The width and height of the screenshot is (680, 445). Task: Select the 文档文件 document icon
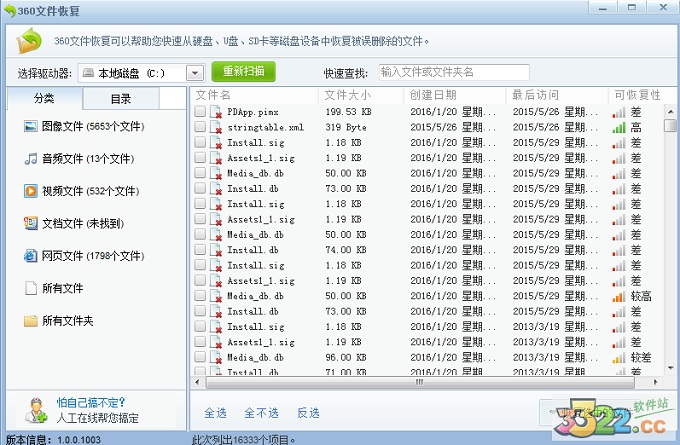(x=30, y=223)
